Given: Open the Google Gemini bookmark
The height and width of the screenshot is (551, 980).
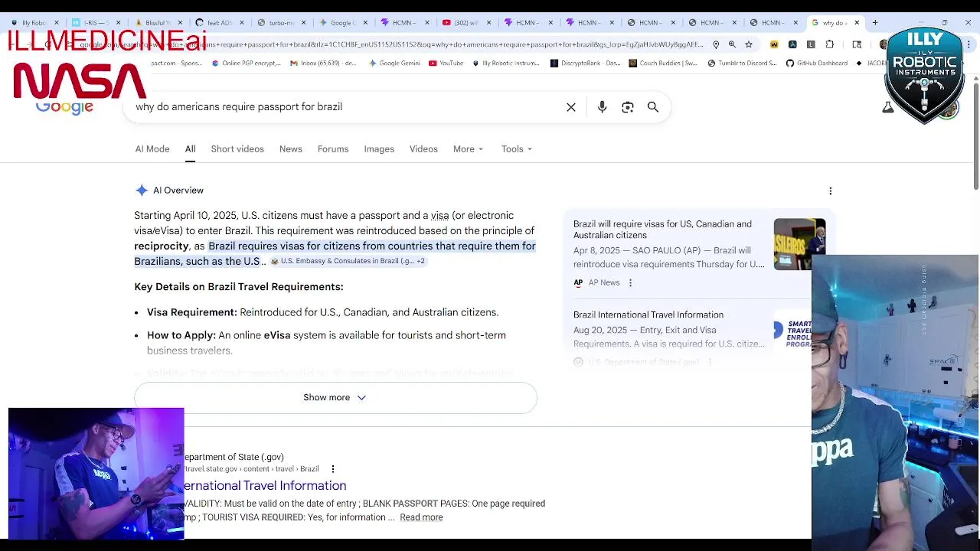Looking at the screenshot, I should (x=394, y=63).
